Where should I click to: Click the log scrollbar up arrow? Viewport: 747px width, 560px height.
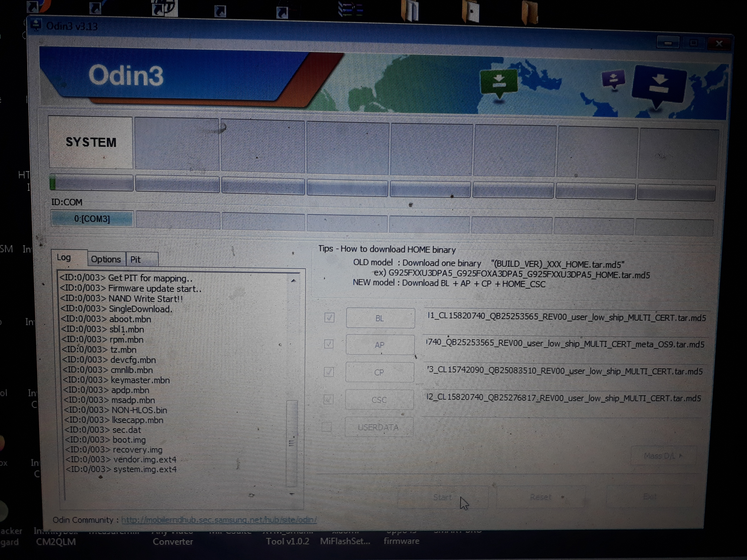pyautogui.click(x=293, y=281)
